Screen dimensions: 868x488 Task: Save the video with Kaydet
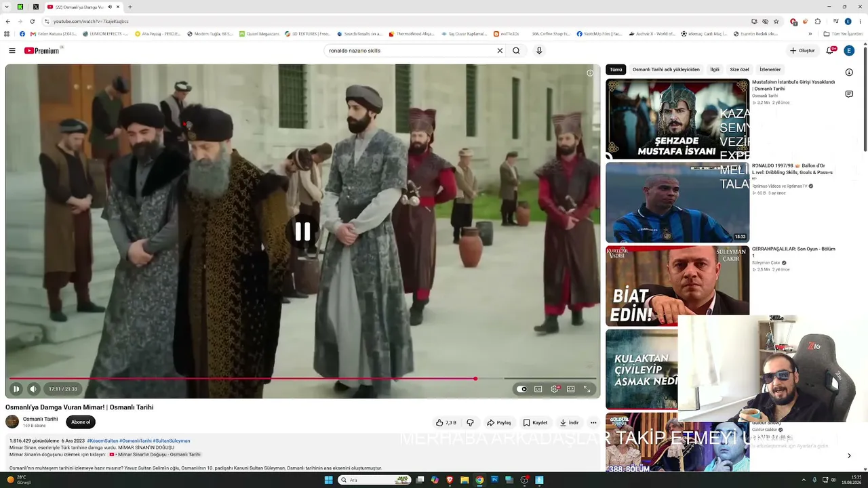coord(535,423)
